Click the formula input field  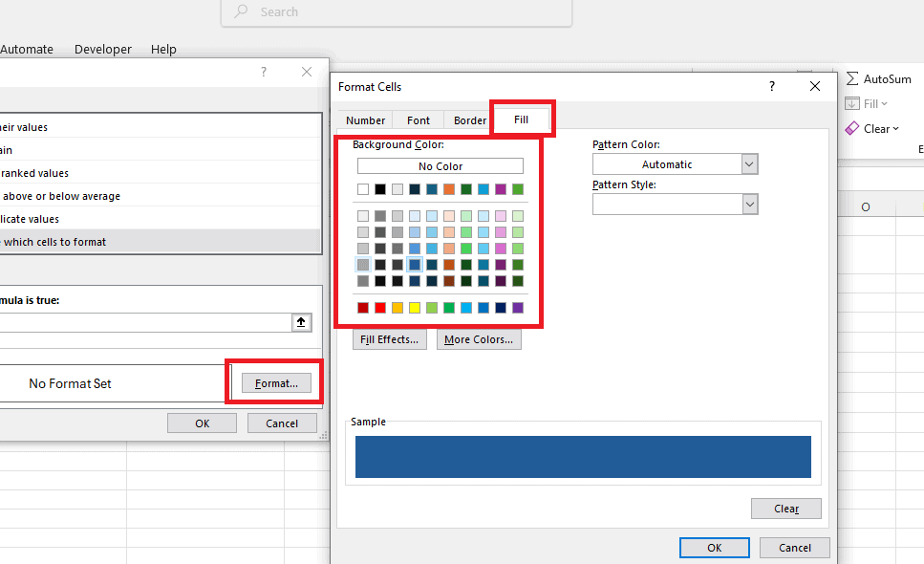[x=145, y=322]
